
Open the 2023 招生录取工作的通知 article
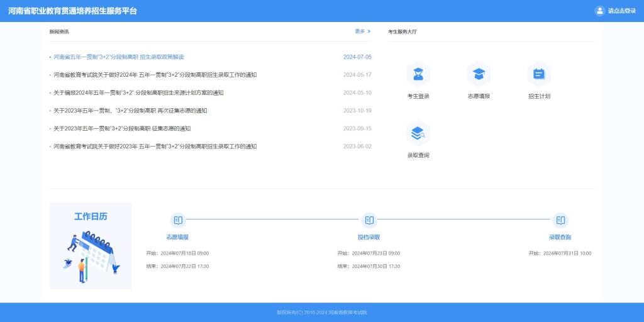(x=155, y=147)
